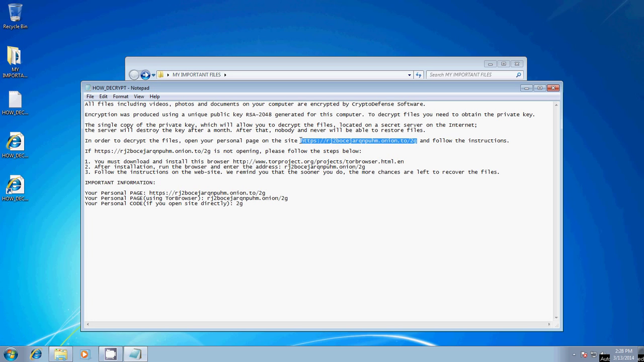Click the highlighted onion.to/2g URL text
Viewport: 644px width, 362px height.
click(x=359, y=141)
